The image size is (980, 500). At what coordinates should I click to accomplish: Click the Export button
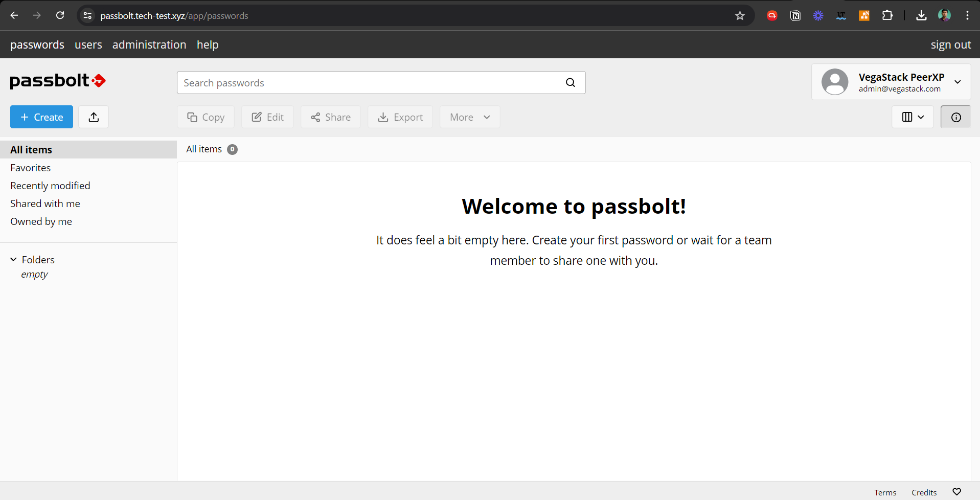[400, 117]
